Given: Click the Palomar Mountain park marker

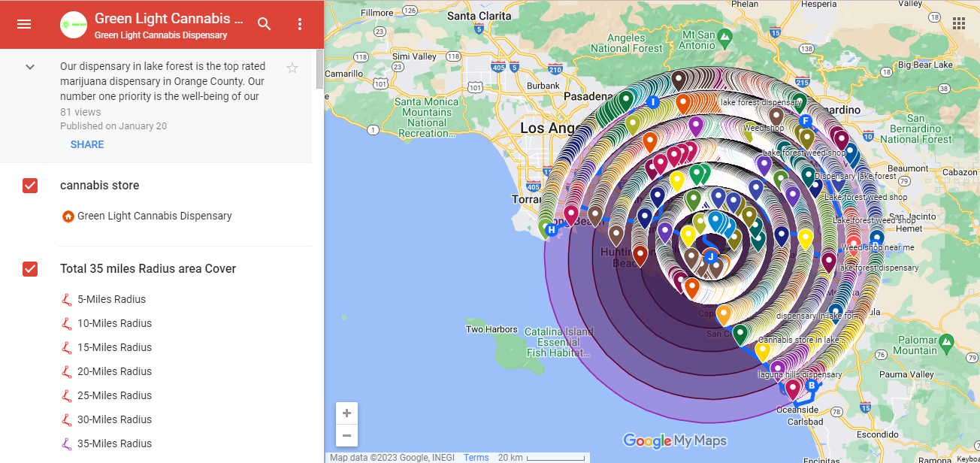Looking at the screenshot, I should [x=948, y=345].
